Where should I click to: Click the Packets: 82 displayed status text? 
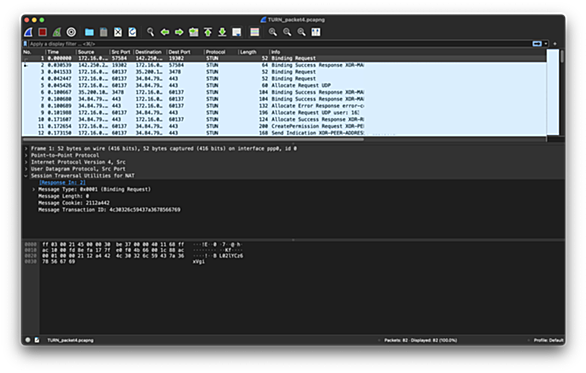(420, 340)
